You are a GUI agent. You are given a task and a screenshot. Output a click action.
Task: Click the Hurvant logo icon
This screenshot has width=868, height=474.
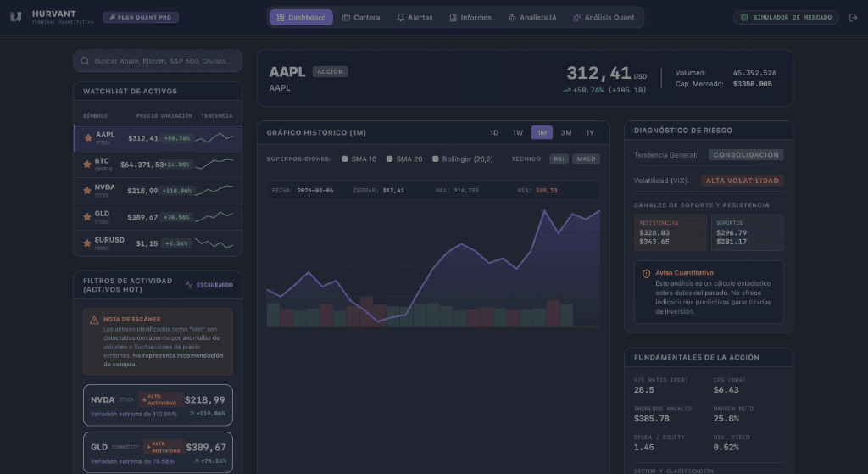[x=15, y=17]
